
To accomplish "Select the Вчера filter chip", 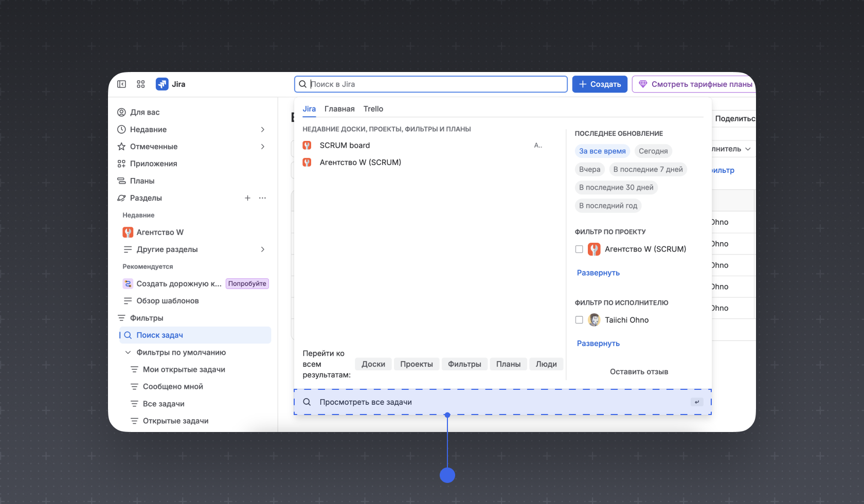I will pyautogui.click(x=590, y=169).
